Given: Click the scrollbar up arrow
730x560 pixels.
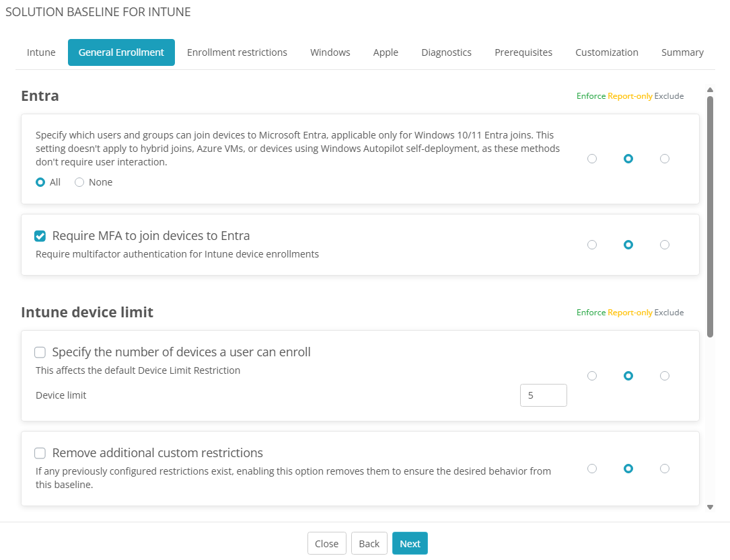Looking at the screenshot, I should pyautogui.click(x=710, y=90).
